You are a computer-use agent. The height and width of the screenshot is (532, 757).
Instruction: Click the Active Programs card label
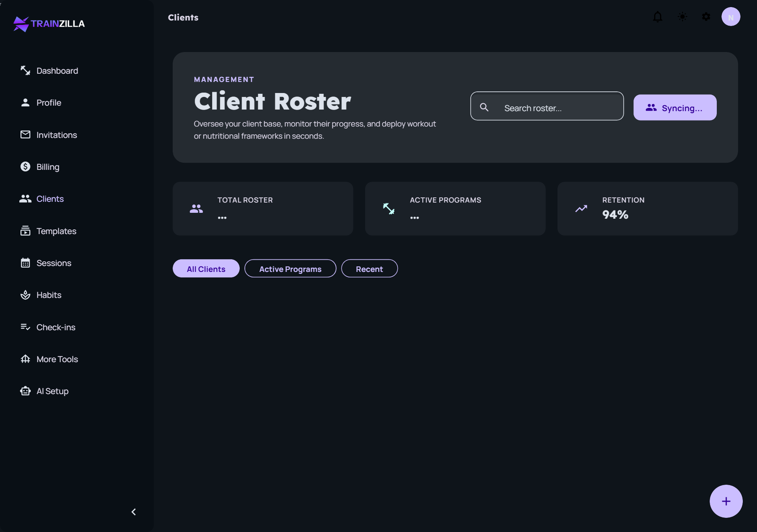[445, 200]
